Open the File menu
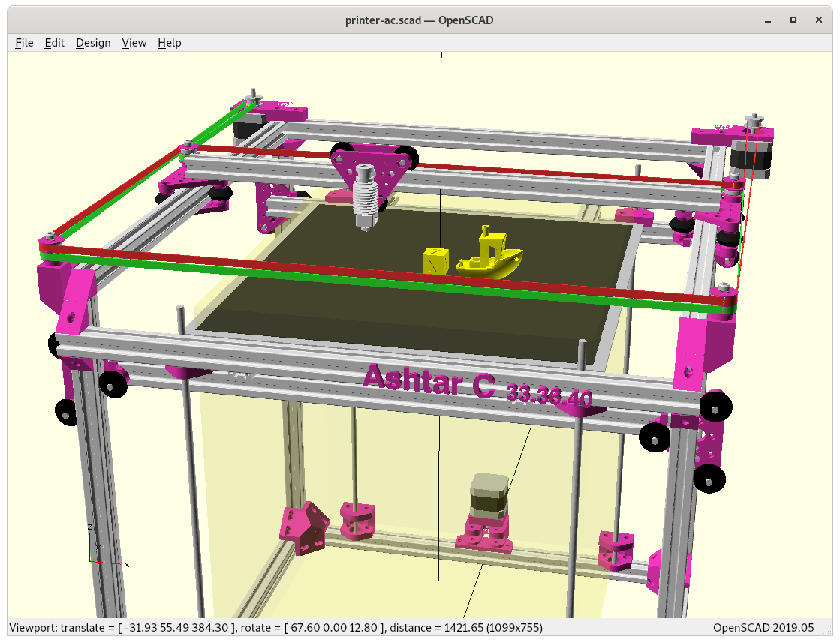Image resolution: width=840 pixels, height=643 pixels. click(24, 43)
